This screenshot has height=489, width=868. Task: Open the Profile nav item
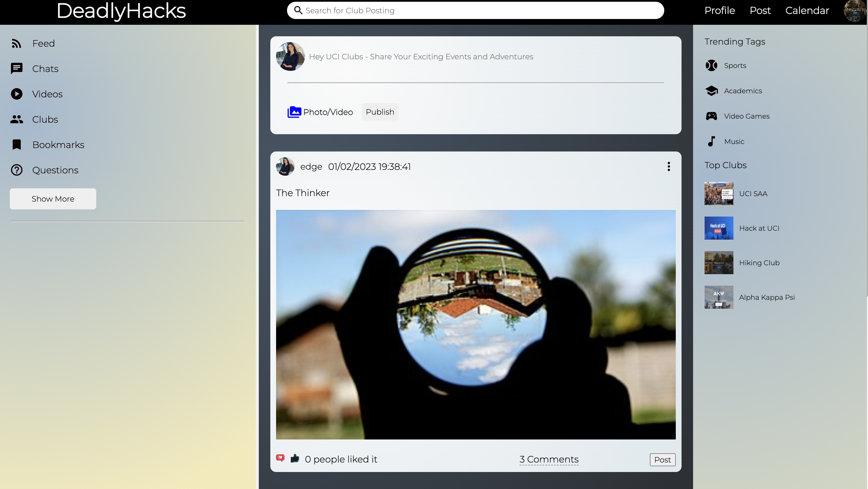pos(719,10)
